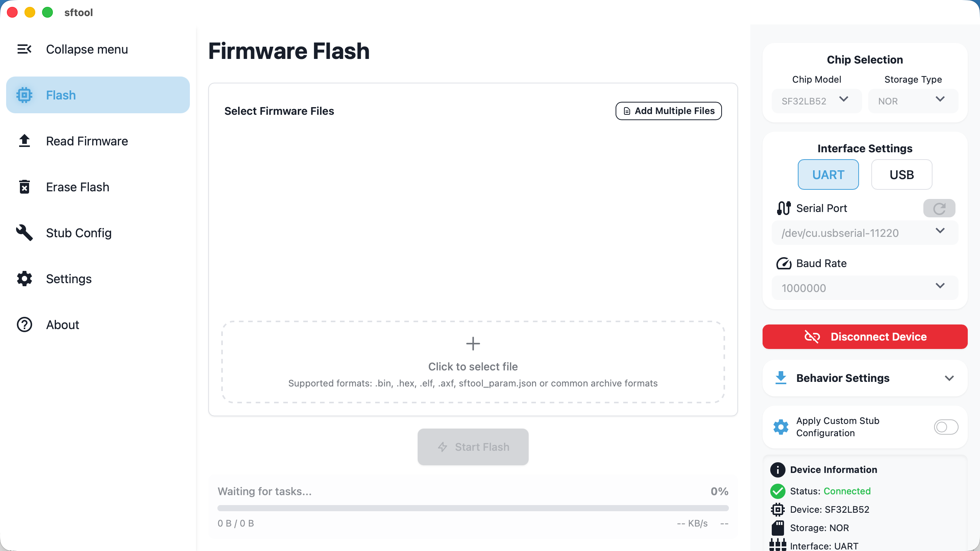Open the Serial Port selection field
The image size is (980, 551).
864,233
